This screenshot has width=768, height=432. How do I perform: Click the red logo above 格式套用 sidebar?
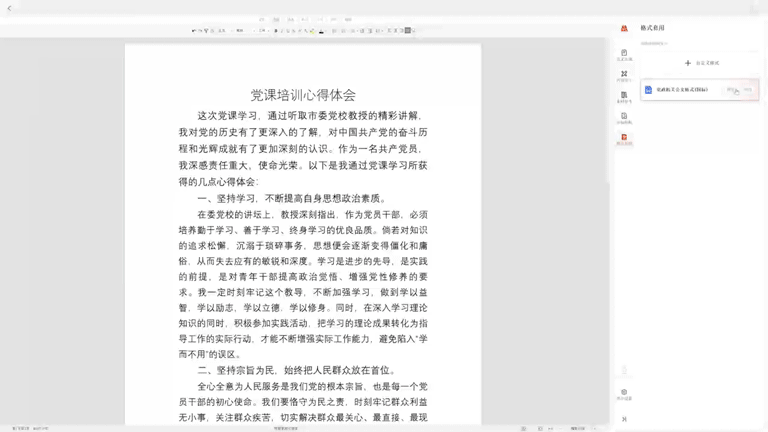click(624, 28)
